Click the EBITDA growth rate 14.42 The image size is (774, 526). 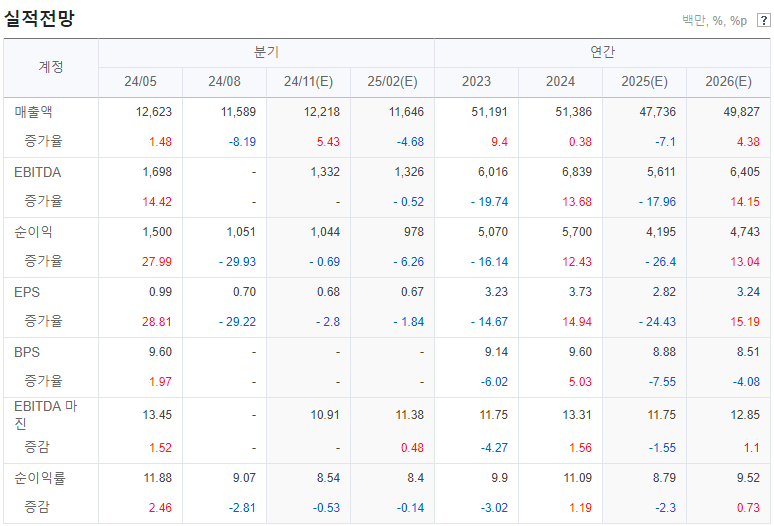click(x=157, y=202)
